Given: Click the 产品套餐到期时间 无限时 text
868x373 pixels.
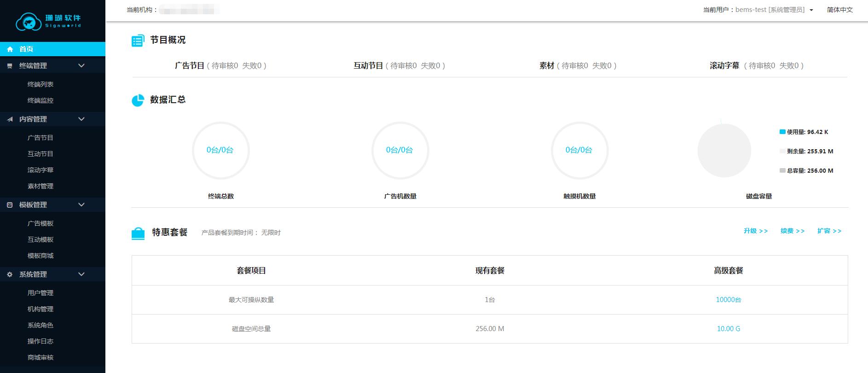Looking at the screenshot, I should [x=241, y=233].
